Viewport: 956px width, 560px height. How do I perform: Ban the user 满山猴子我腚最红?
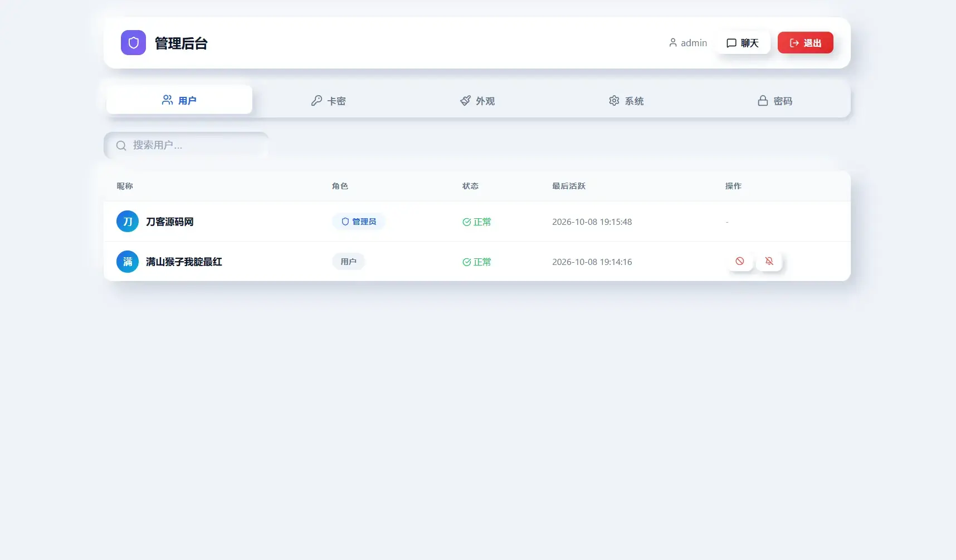click(x=740, y=261)
